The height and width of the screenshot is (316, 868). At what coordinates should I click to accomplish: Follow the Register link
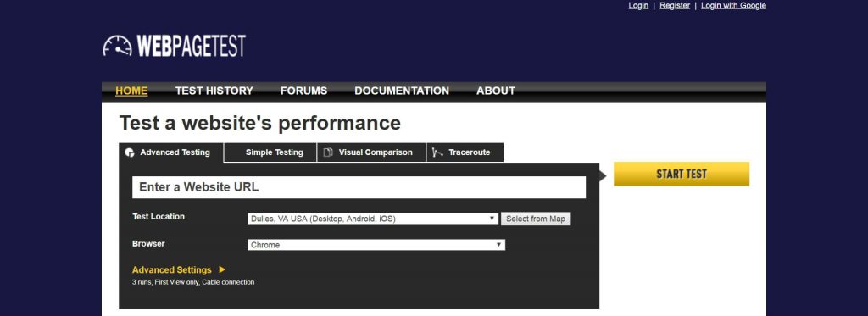click(x=675, y=6)
